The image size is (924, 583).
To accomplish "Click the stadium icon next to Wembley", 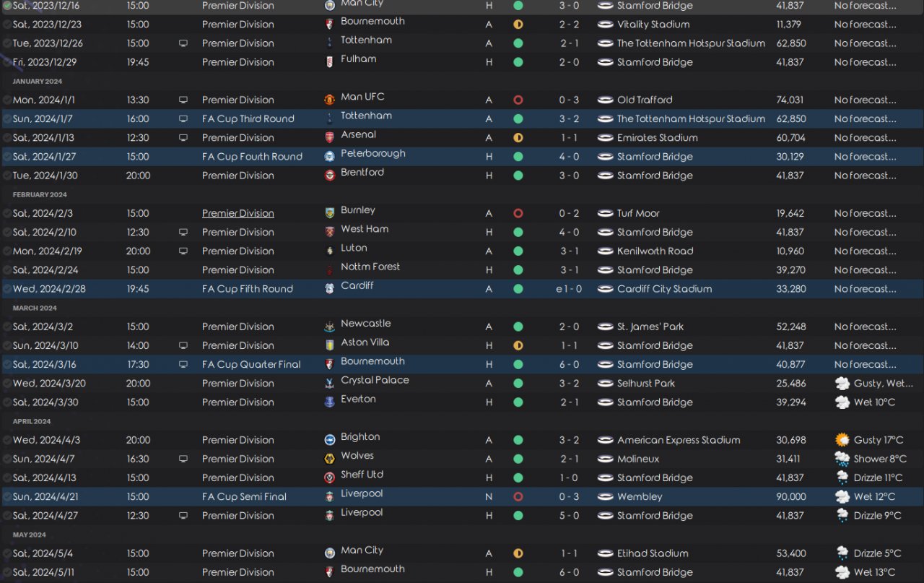I will 606,496.
